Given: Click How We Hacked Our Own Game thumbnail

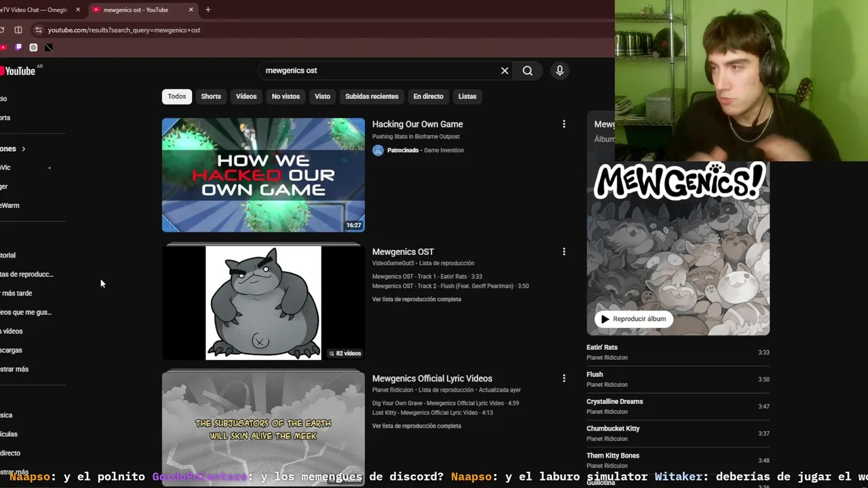Looking at the screenshot, I should point(263,175).
